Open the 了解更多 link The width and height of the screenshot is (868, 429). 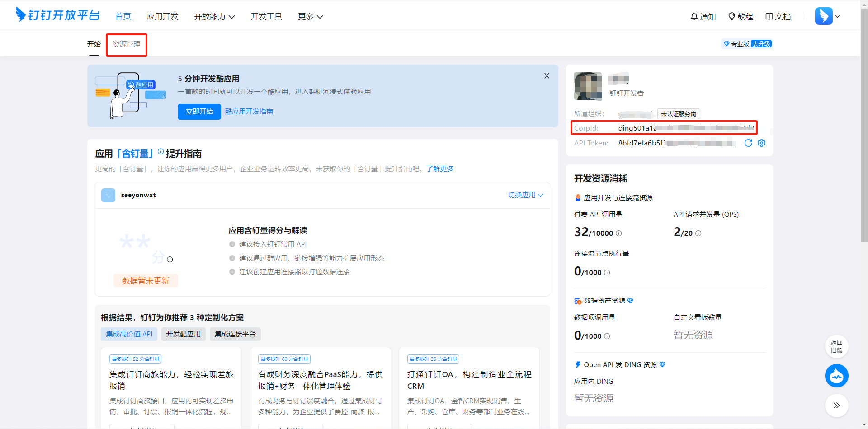(440, 169)
